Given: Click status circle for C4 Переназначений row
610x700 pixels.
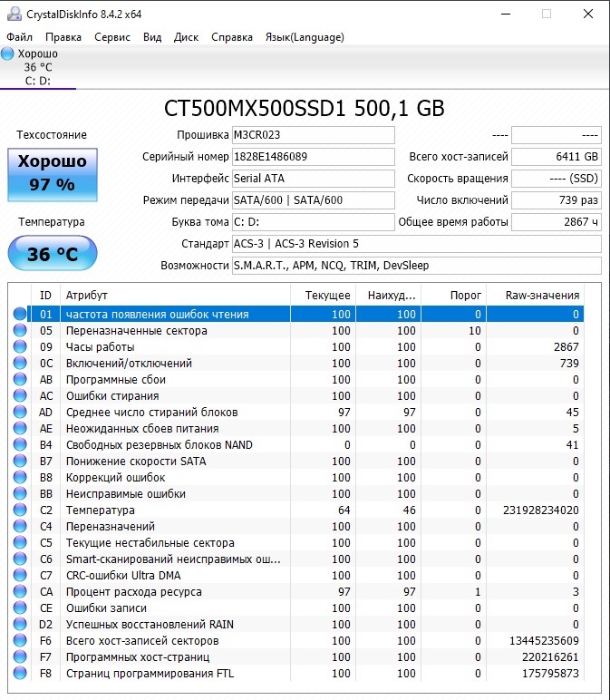Looking at the screenshot, I should (x=20, y=526).
